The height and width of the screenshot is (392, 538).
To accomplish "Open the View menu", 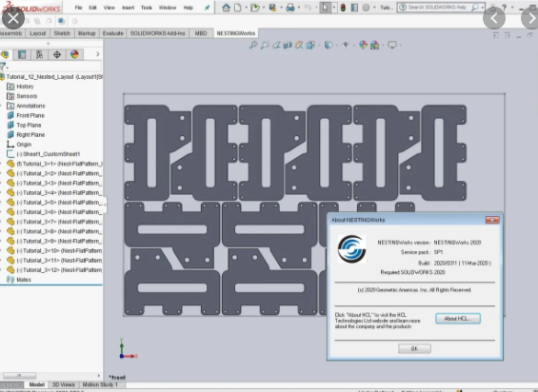I will coord(110,8).
